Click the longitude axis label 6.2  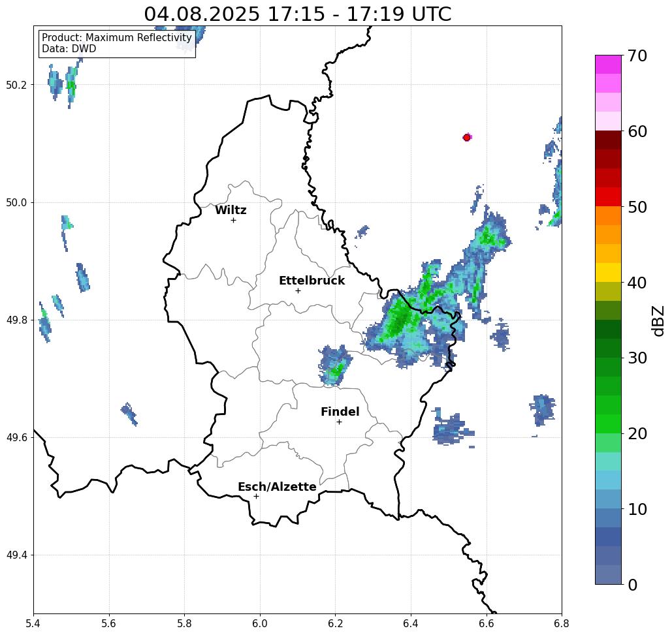335,623
